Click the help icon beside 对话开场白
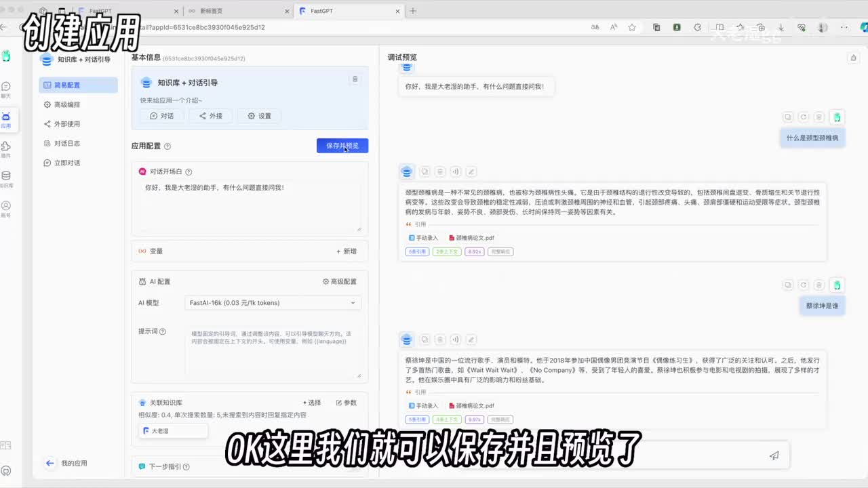 click(x=189, y=172)
